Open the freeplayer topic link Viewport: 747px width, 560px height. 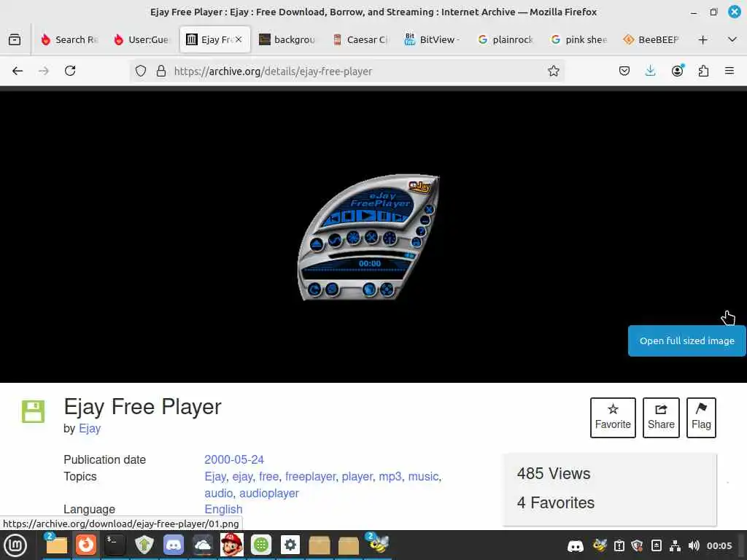pyautogui.click(x=311, y=476)
